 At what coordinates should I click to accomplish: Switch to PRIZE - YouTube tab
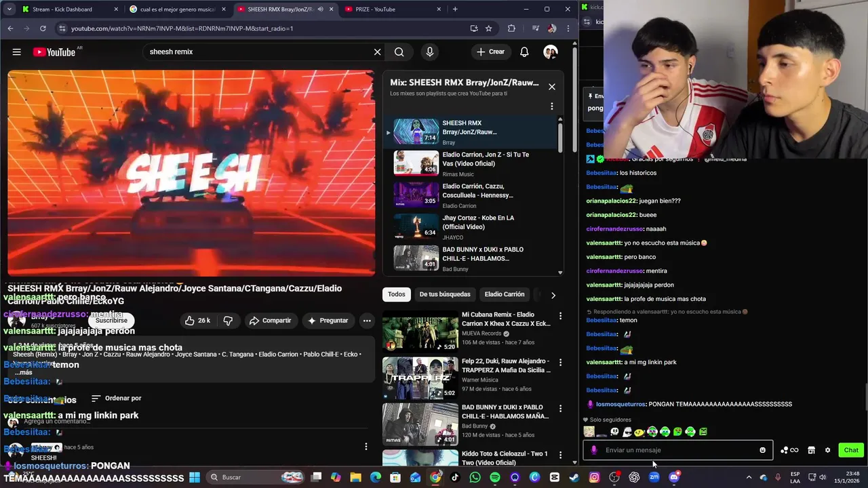coord(393,9)
